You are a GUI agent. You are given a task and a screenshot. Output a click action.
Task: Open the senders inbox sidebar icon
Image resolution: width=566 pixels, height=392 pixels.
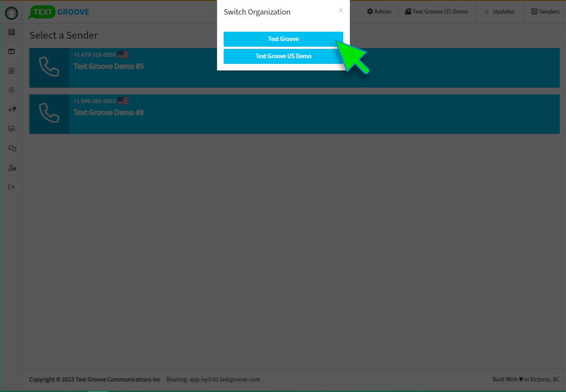(11, 32)
